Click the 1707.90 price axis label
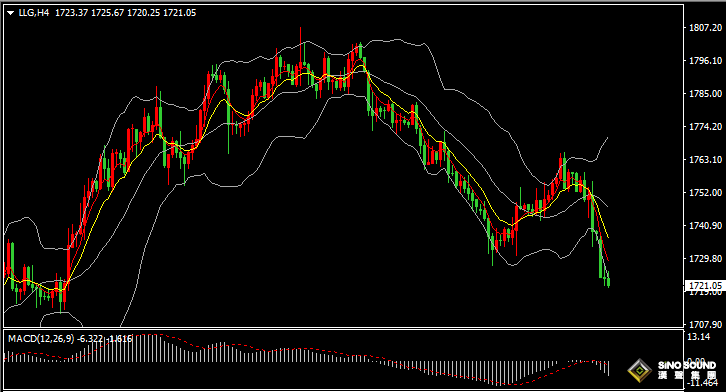This screenshot has height=392, width=726. point(706,324)
